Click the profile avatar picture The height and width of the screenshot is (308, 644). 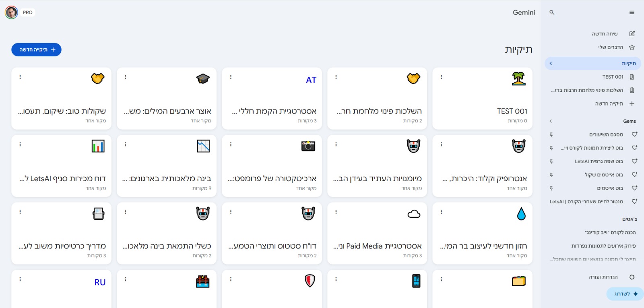click(11, 12)
